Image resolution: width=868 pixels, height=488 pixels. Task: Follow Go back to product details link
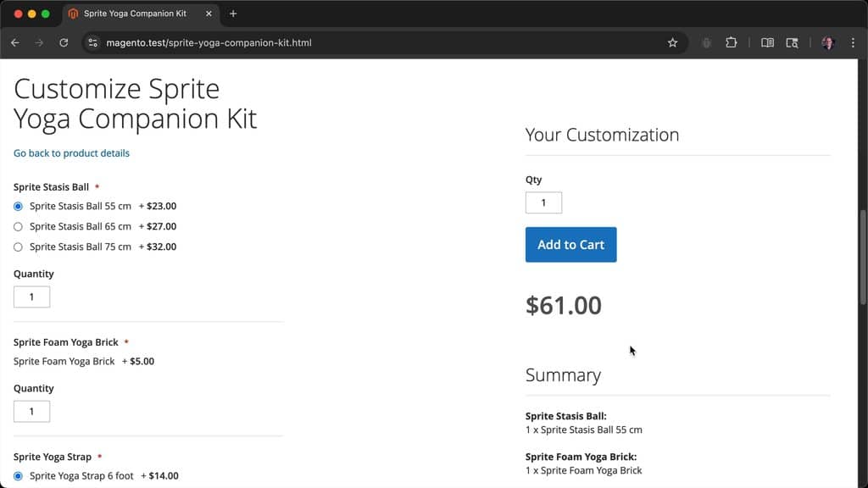71,153
